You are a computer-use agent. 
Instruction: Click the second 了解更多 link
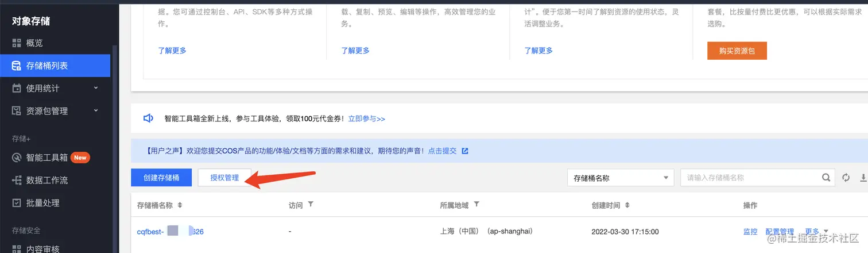pos(355,51)
